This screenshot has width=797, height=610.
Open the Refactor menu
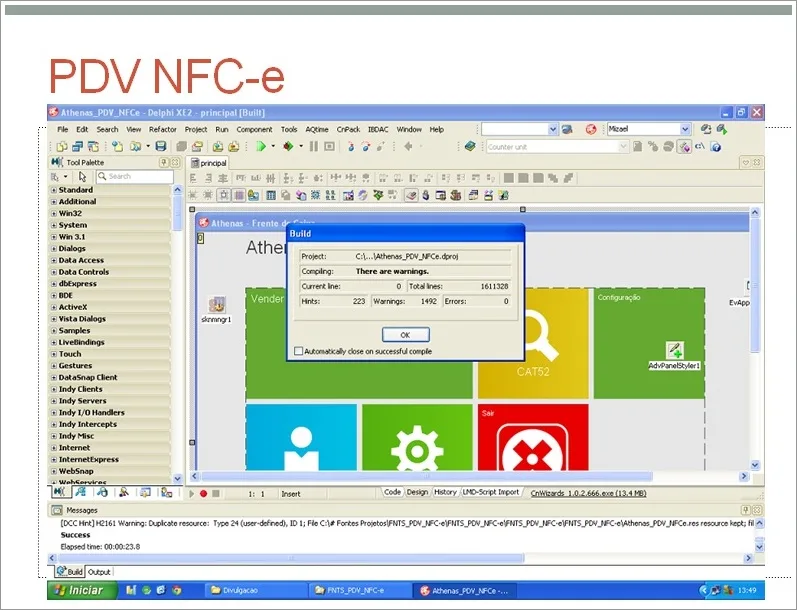(163, 130)
